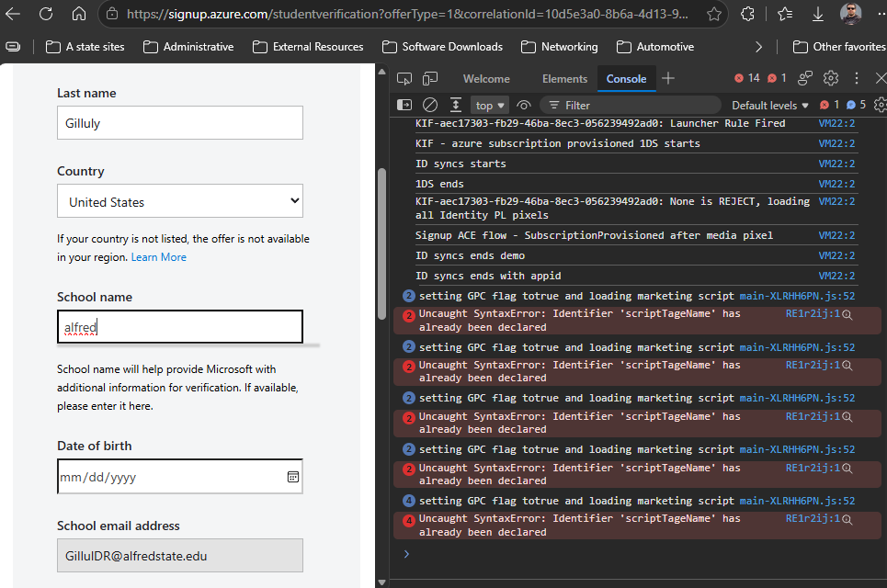
Task: Open the browser home page
Action: tap(79, 14)
